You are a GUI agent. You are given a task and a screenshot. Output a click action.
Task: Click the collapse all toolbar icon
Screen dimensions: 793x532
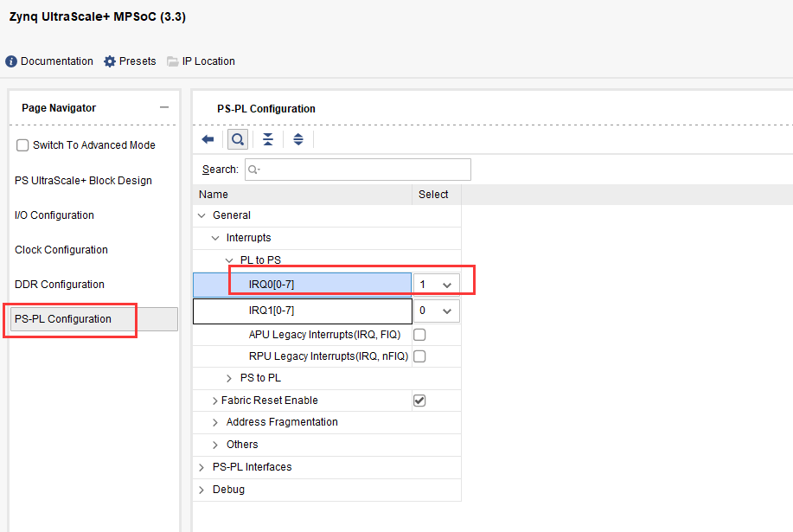(268, 139)
